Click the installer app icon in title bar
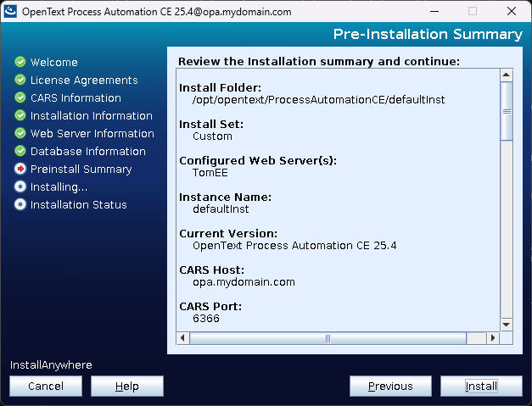Image resolution: width=532 pixels, height=406 pixels. 10,12
